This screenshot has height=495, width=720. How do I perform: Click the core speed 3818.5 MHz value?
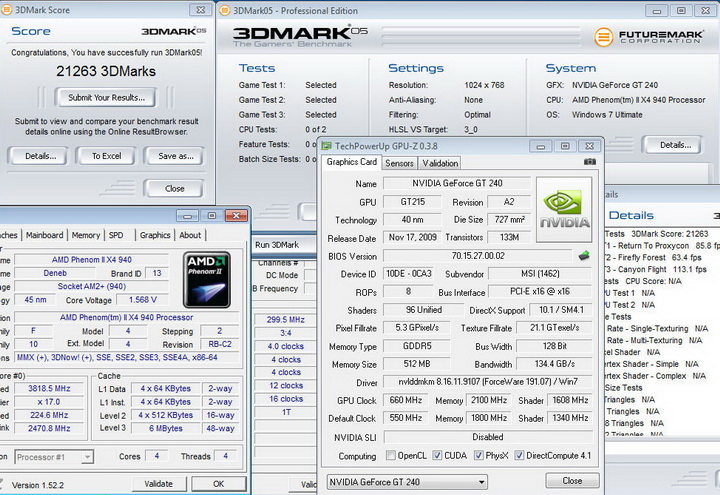click(x=50, y=388)
